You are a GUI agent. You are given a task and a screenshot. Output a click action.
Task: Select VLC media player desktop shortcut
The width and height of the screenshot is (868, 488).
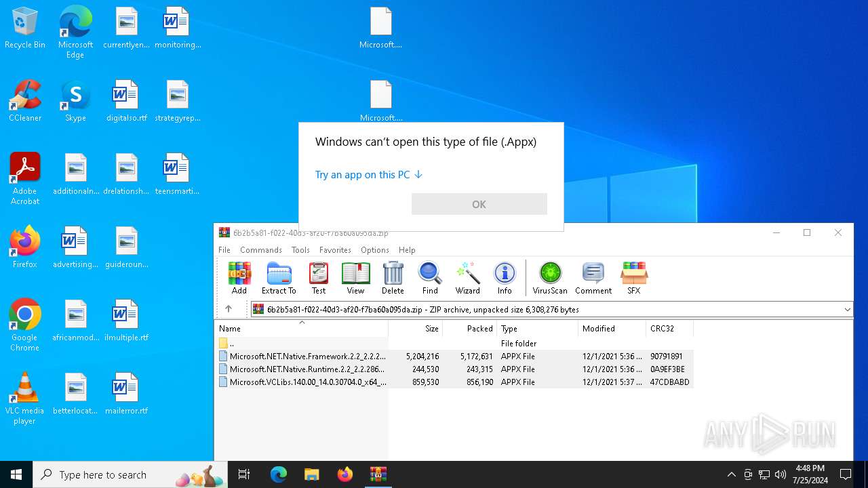(25, 399)
